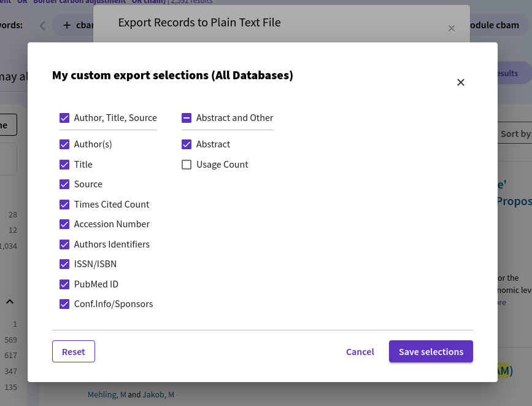Uncheck the Author(s) checkbox
The height and width of the screenshot is (406, 532).
point(64,144)
